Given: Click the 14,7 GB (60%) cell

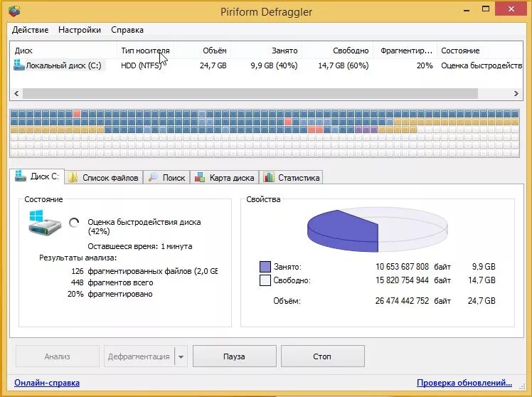Looking at the screenshot, I should coord(344,65).
